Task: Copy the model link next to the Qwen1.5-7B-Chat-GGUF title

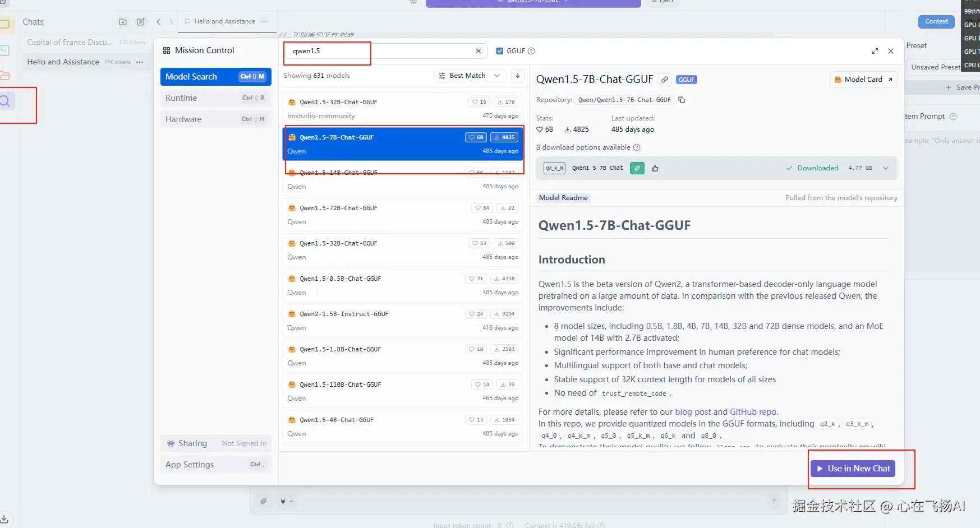Action: [665, 80]
